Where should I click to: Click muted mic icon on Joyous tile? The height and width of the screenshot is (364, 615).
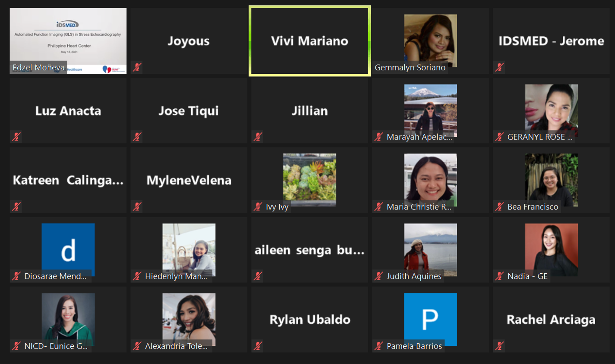pos(137,67)
